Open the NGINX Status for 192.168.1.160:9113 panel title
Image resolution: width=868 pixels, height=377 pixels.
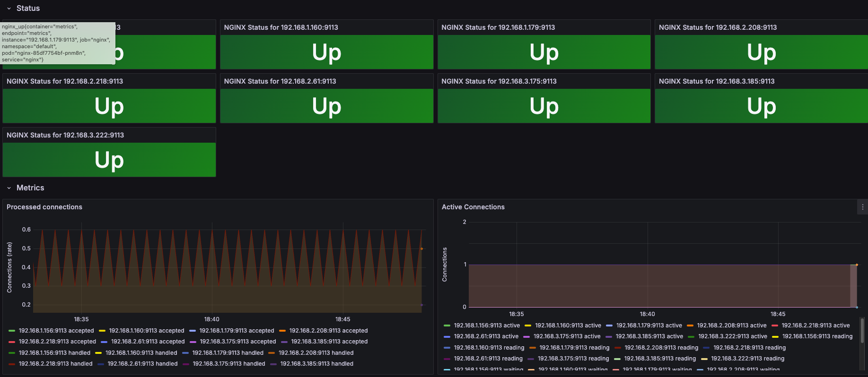(x=281, y=27)
